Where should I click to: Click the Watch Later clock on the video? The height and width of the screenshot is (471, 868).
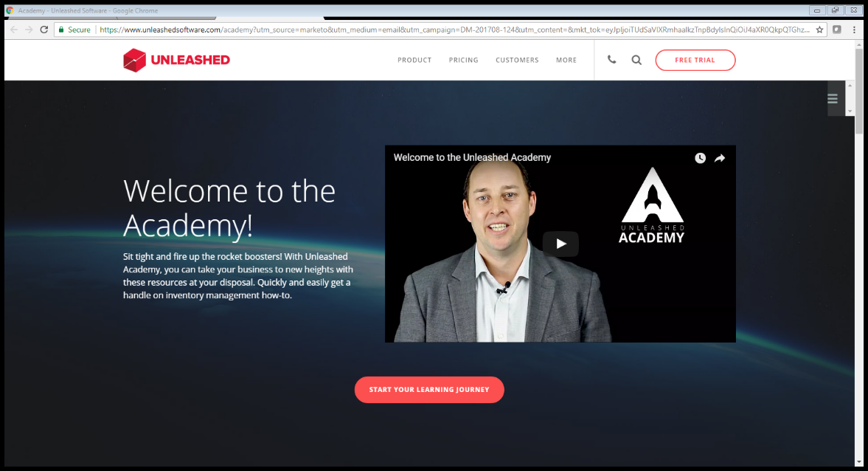pyautogui.click(x=699, y=157)
